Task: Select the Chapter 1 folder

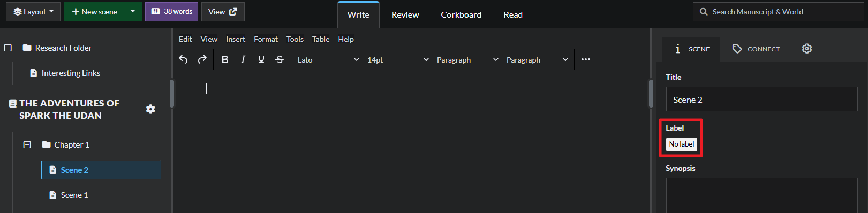Action: pos(66,144)
